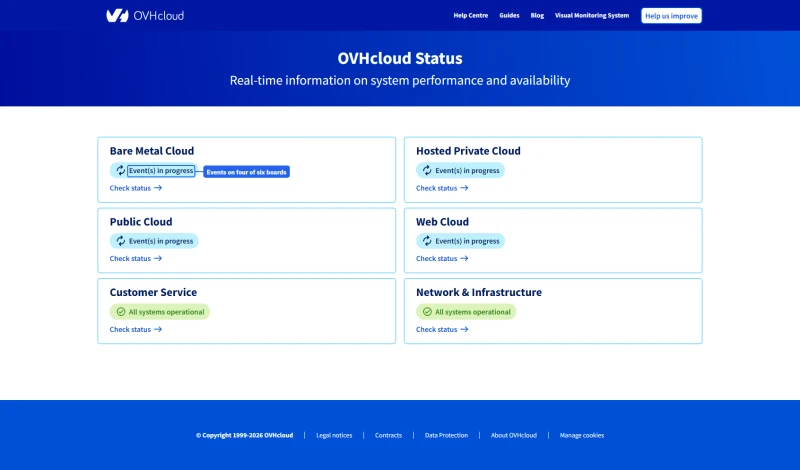Open Contracts in the footer
Screen dimensions: 800x470
[x=388, y=435]
